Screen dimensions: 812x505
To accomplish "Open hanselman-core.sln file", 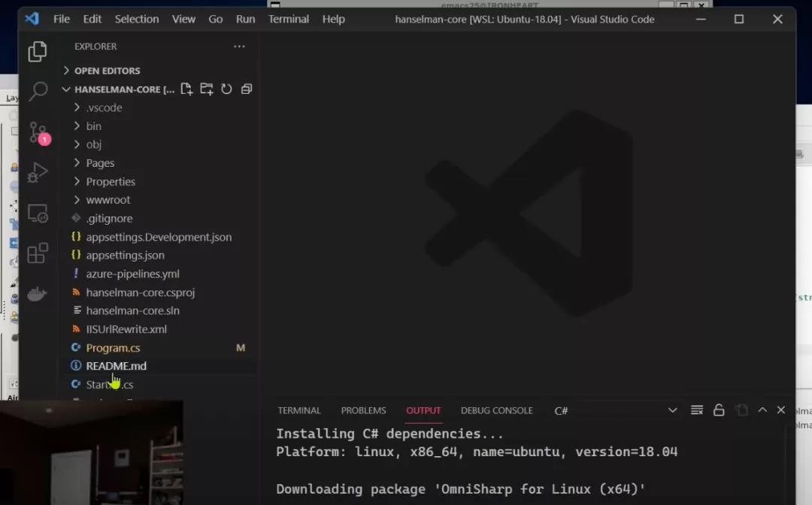I will coord(132,310).
